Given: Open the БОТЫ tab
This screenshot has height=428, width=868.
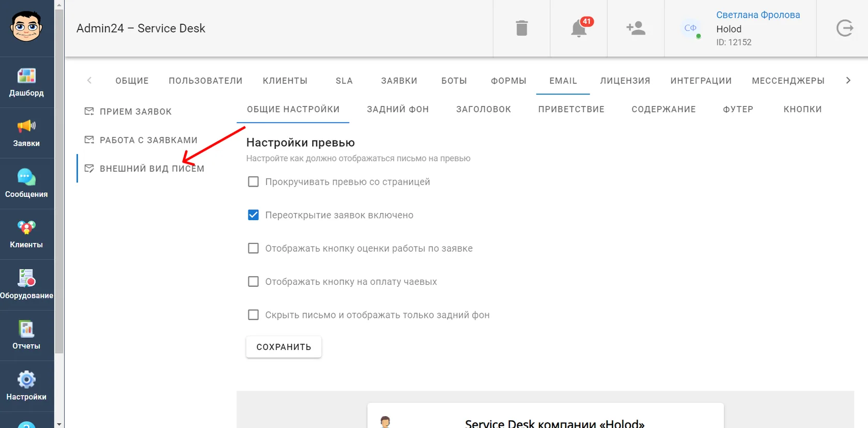Looking at the screenshot, I should (454, 81).
